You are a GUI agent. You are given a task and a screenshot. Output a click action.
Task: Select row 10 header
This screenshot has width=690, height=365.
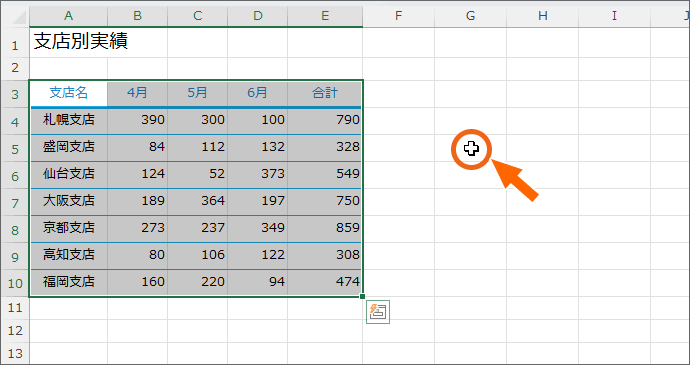(x=15, y=283)
